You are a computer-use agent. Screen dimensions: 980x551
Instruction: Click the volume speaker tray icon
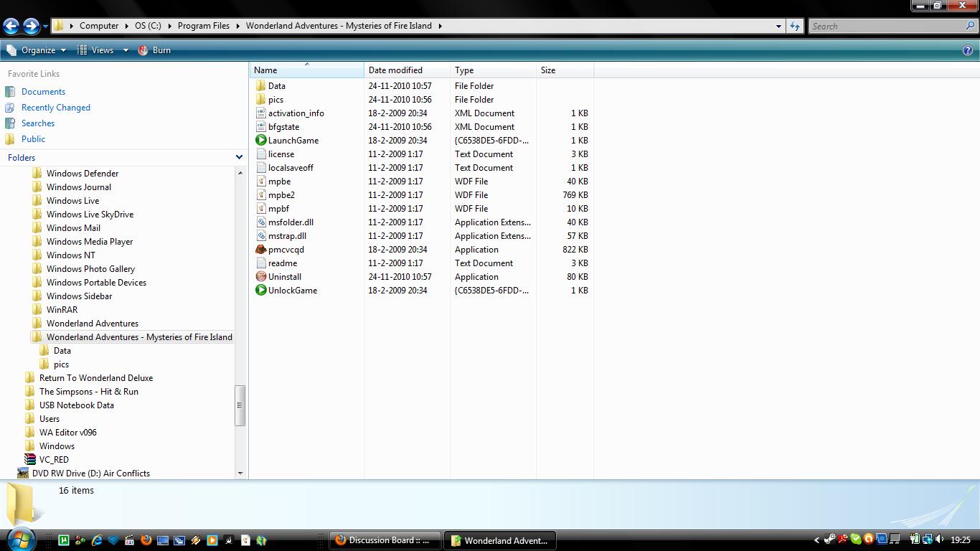click(x=939, y=540)
